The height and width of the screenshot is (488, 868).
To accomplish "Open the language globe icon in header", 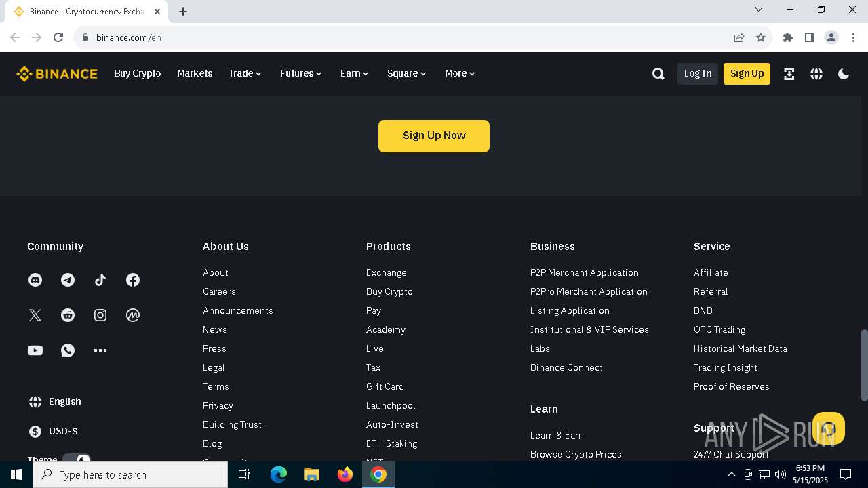I will click(x=816, y=74).
